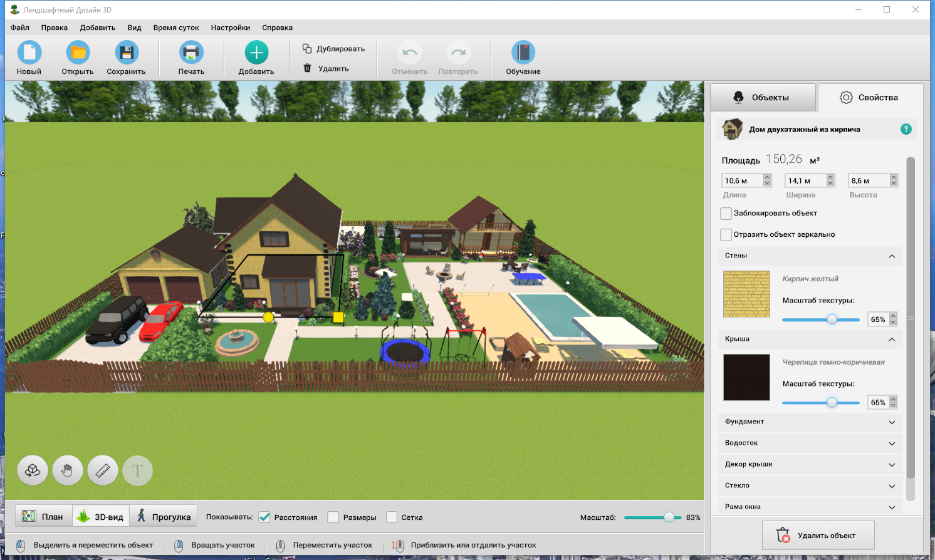This screenshot has width=935, height=560.
Task: Save project via Сохранить floppy icon
Action: [x=126, y=53]
